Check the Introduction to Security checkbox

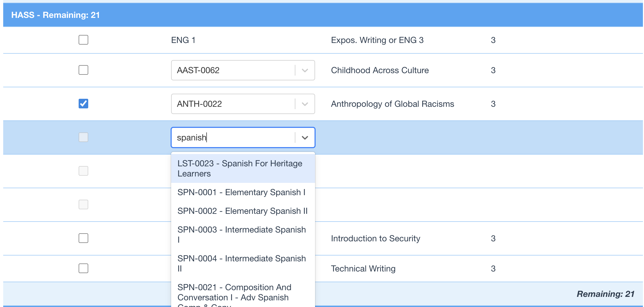pyautogui.click(x=83, y=238)
